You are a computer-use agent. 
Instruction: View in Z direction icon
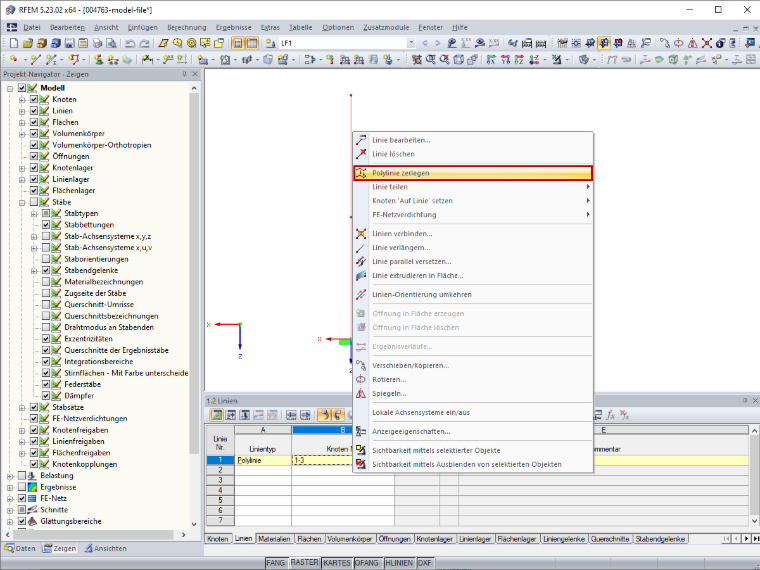point(519,59)
